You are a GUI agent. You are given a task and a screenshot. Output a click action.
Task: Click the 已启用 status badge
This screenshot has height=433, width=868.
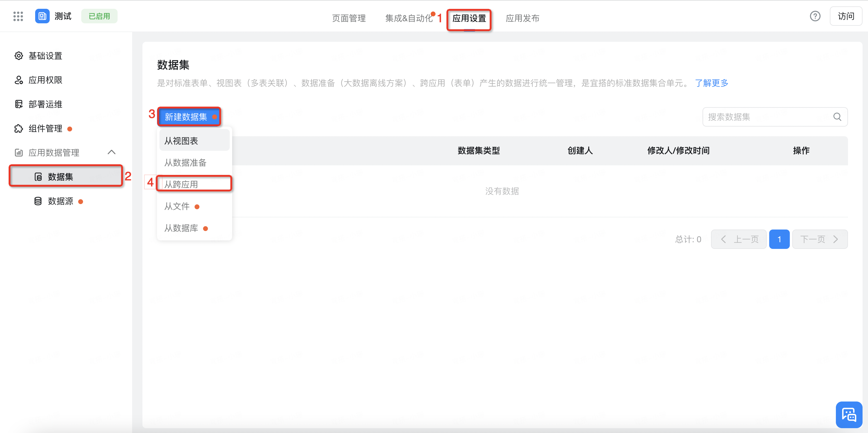click(x=99, y=16)
